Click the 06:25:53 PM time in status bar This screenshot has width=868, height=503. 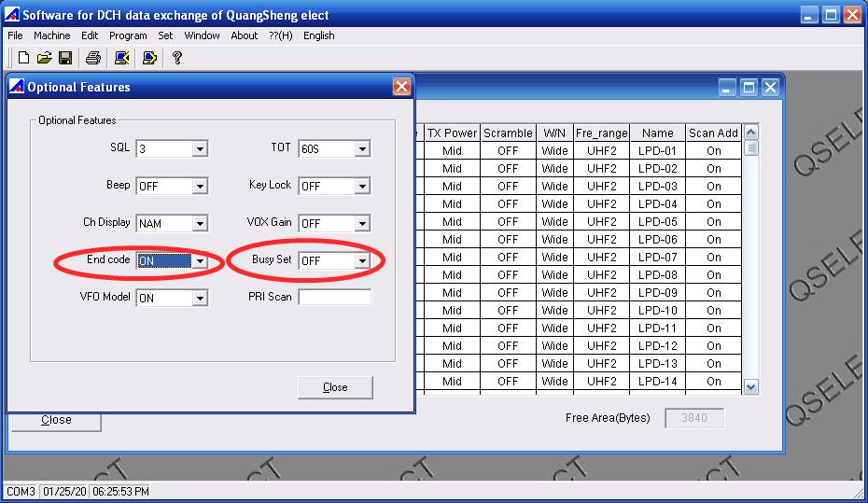120,492
